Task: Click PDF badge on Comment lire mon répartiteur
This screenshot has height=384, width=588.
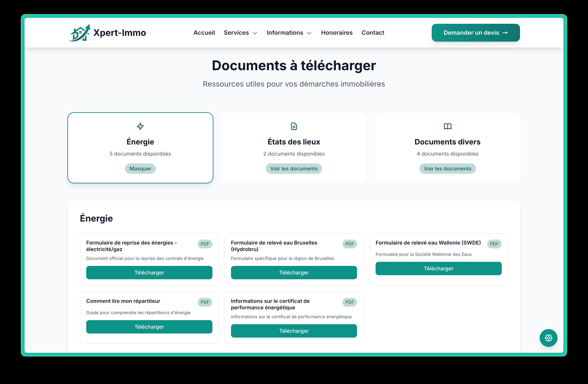Action: click(205, 302)
